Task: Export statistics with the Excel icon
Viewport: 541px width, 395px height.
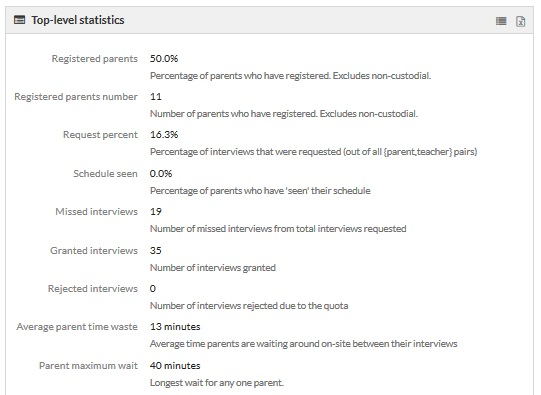Action: [520, 21]
